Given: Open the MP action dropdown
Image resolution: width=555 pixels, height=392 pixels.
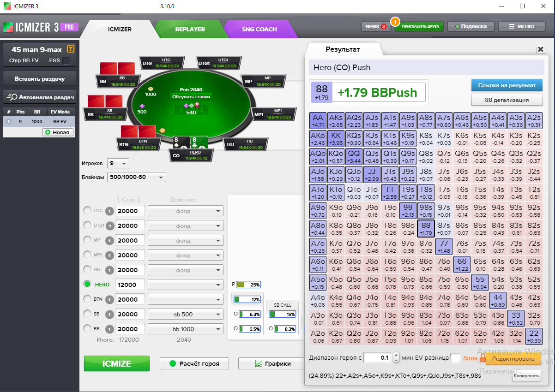Looking at the screenshot, I should [x=186, y=240].
